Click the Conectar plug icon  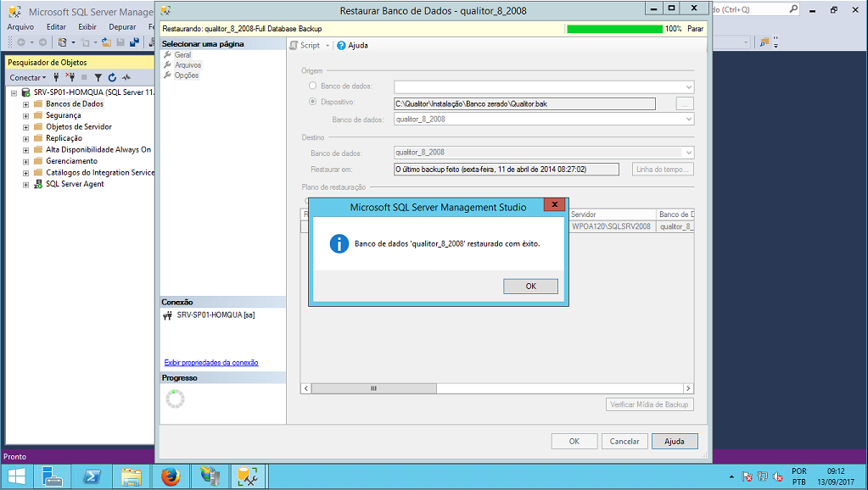56,77
